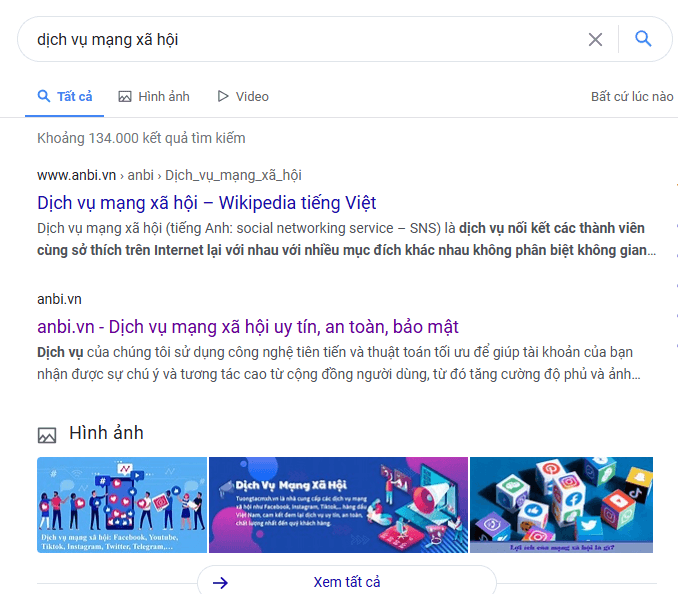The height and width of the screenshot is (594, 678).
Task: Open the 'Dịch Vụ Mạng Xã Hội' banner thumbnail
Action: pyautogui.click(x=338, y=505)
